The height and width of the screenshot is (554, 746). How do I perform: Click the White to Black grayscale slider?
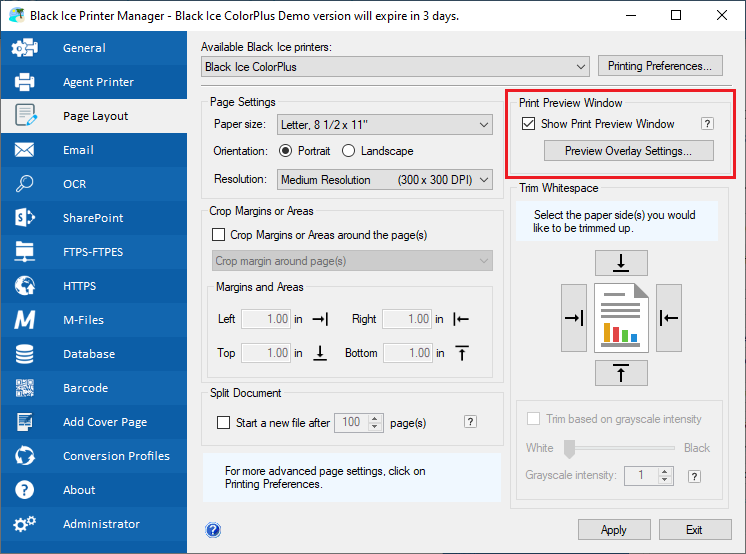tap(619, 448)
